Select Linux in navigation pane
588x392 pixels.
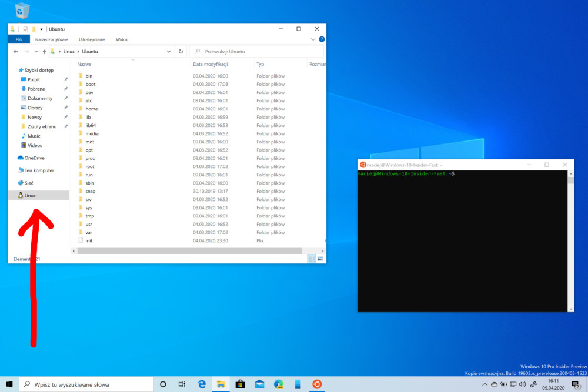[x=39, y=195]
